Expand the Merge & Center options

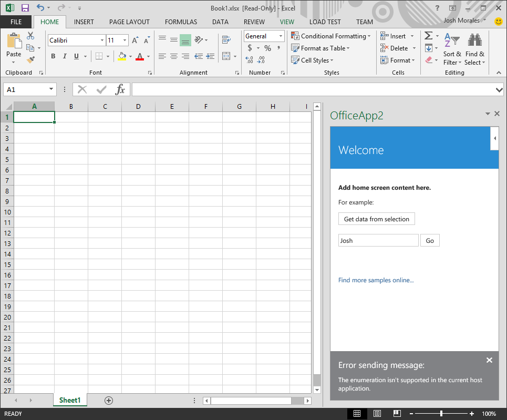click(236, 56)
